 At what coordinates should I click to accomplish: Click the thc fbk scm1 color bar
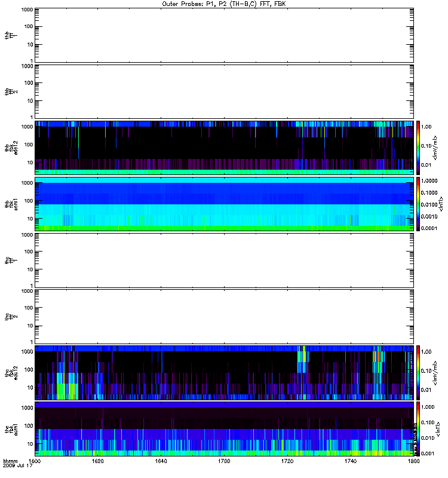click(418, 429)
